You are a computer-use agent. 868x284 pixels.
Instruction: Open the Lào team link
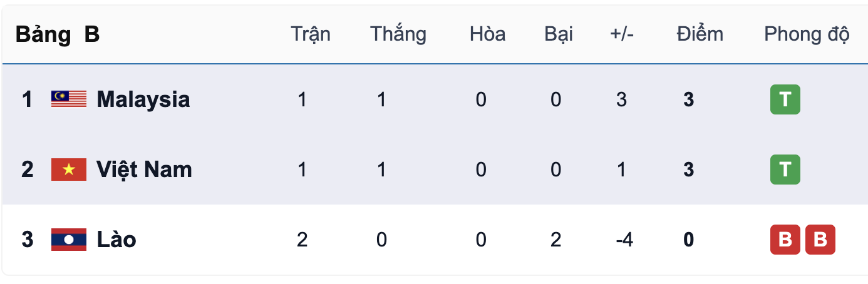pos(116,240)
